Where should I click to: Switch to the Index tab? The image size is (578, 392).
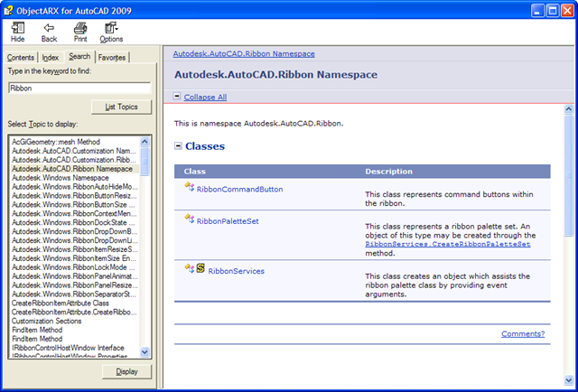tap(51, 58)
